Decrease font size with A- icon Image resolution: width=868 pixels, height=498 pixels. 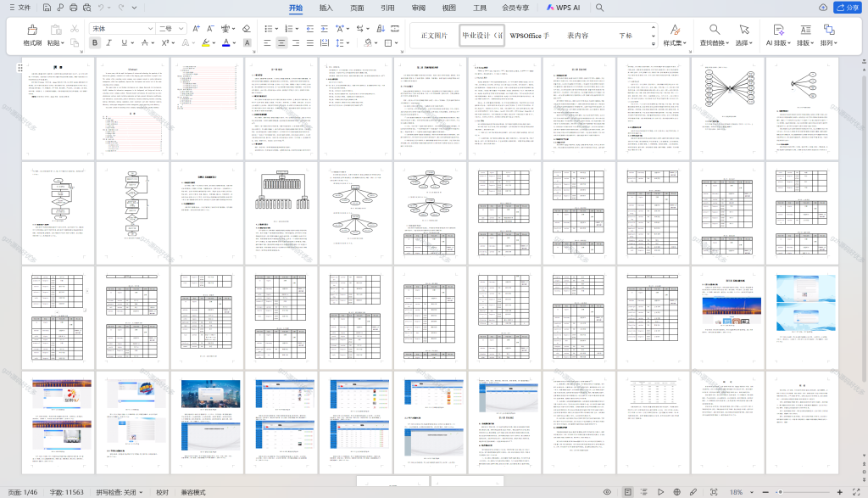pos(210,29)
